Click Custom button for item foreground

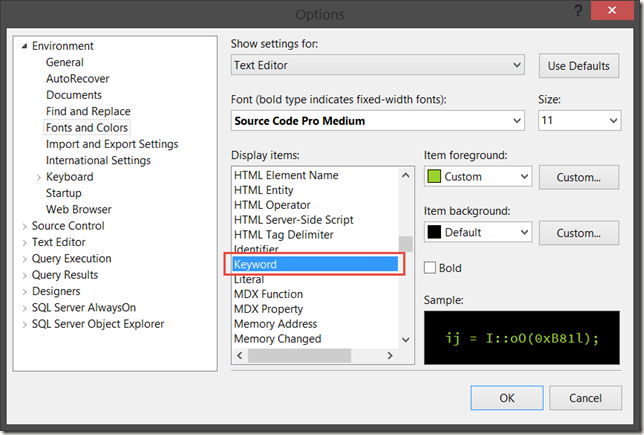[579, 177]
